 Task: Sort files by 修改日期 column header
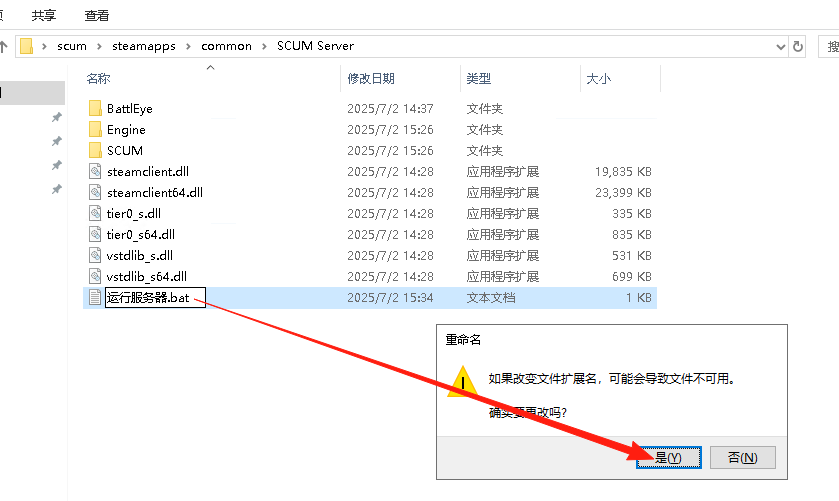coord(371,78)
